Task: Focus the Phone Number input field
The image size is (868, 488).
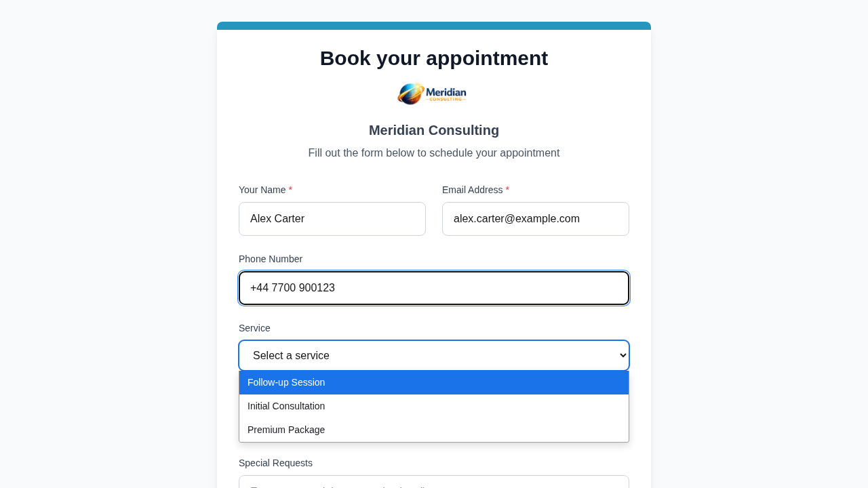Action: coord(433,287)
